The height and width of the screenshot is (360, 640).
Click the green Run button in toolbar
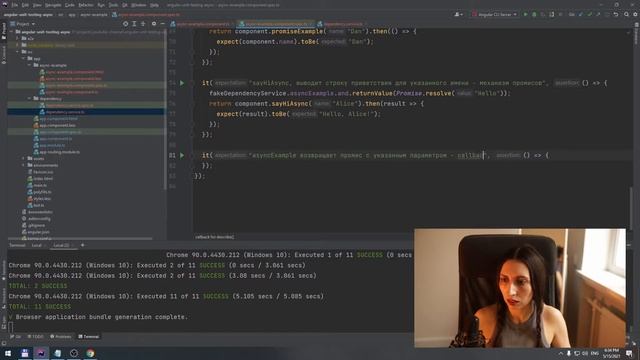coord(525,14)
